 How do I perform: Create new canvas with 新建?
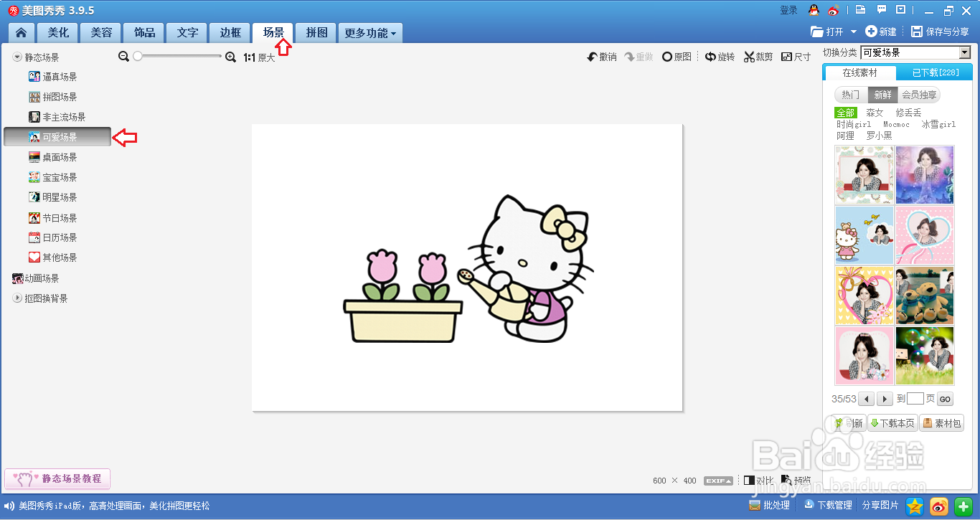point(881,32)
